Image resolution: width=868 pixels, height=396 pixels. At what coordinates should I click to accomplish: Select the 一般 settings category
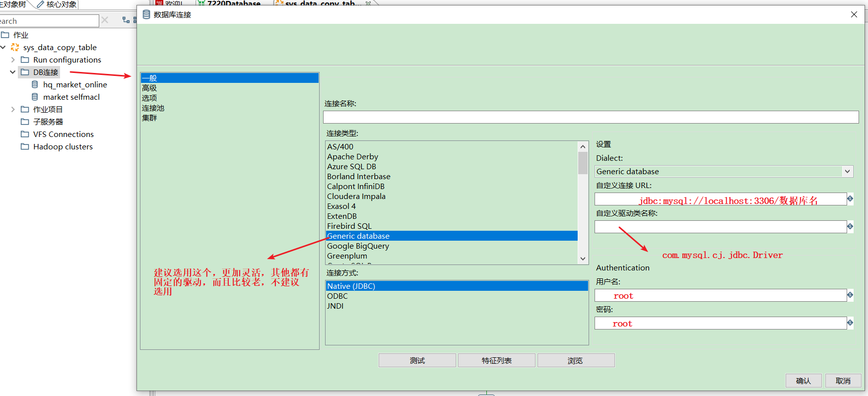(229, 78)
